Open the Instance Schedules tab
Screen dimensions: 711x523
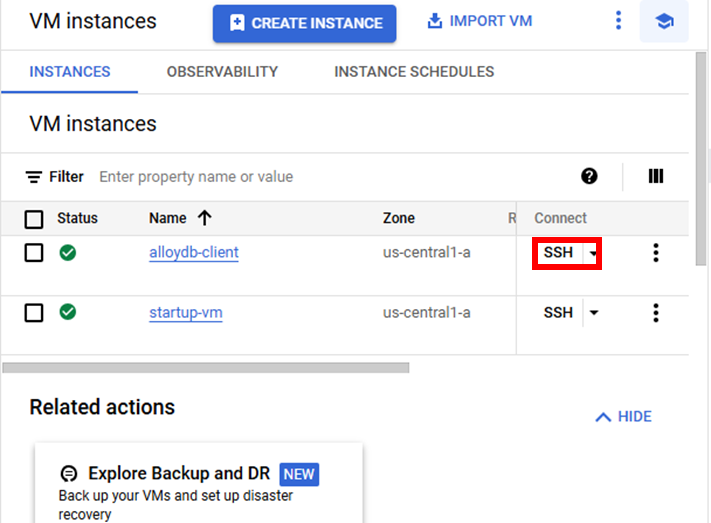(x=414, y=72)
